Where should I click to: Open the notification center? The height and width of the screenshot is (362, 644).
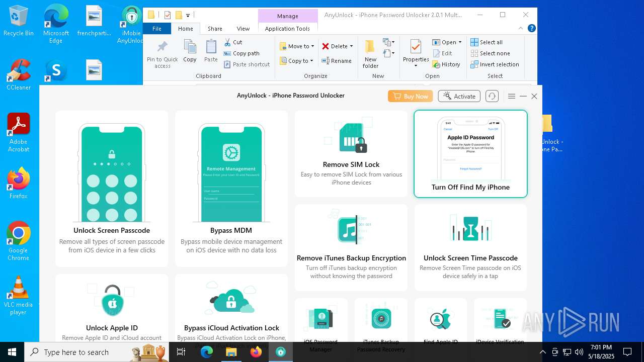coord(627,352)
